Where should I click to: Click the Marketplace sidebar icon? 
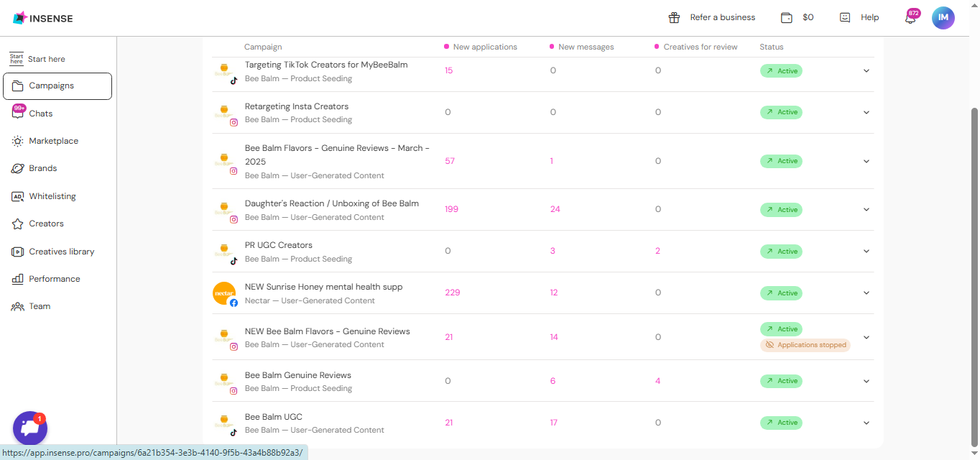18,141
